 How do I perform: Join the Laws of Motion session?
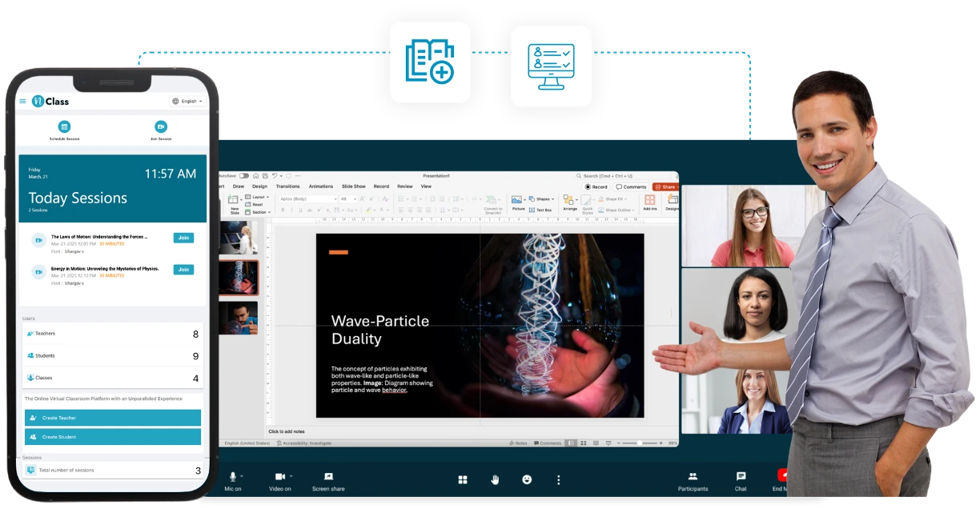(183, 238)
